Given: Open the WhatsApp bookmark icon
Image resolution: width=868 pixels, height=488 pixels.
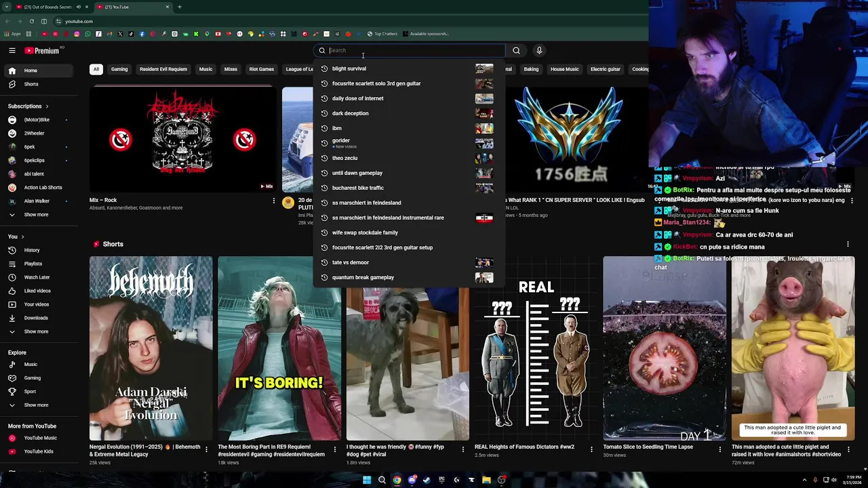Looking at the screenshot, I should [87, 34].
